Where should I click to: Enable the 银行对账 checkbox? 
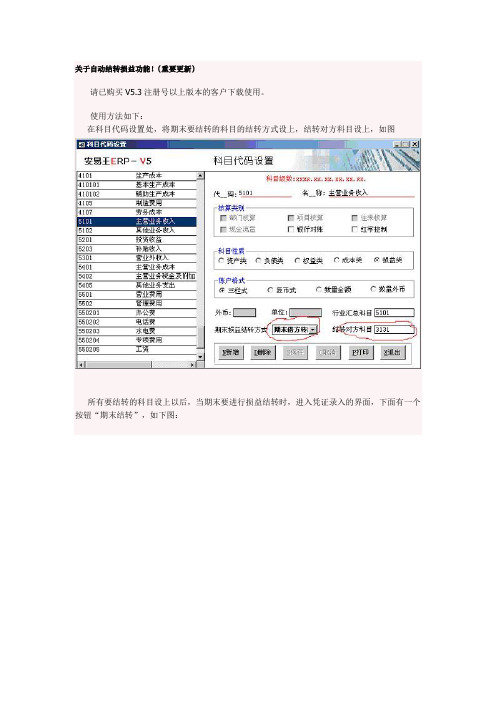click(x=291, y=229)
